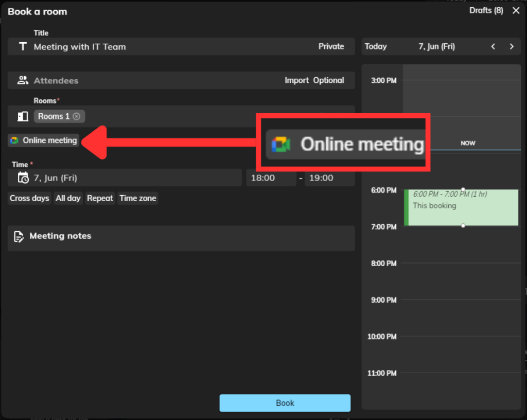Click the Book a room heading
The height and width of the screenshot is (420, 527).
(37, 12)
